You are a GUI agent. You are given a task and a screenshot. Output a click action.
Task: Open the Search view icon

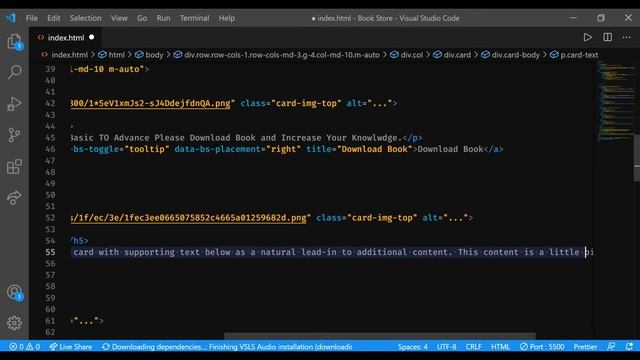tap(14, 72)
